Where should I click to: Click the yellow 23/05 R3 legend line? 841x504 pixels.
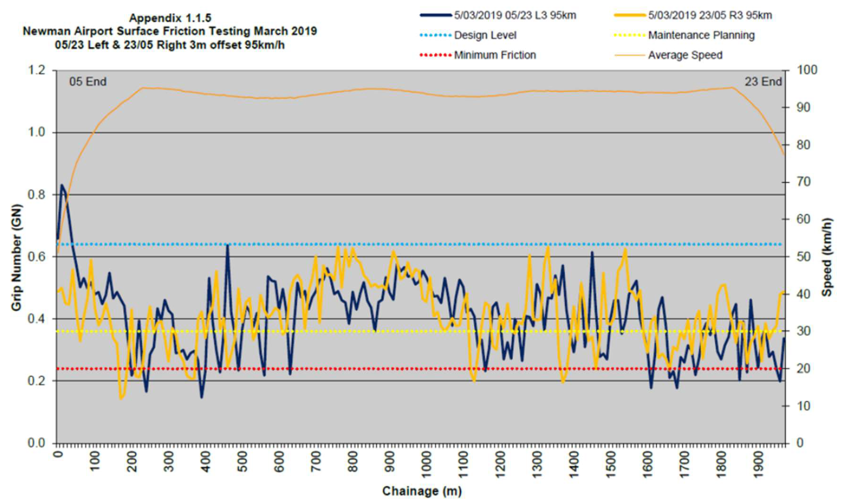point(630,15)
